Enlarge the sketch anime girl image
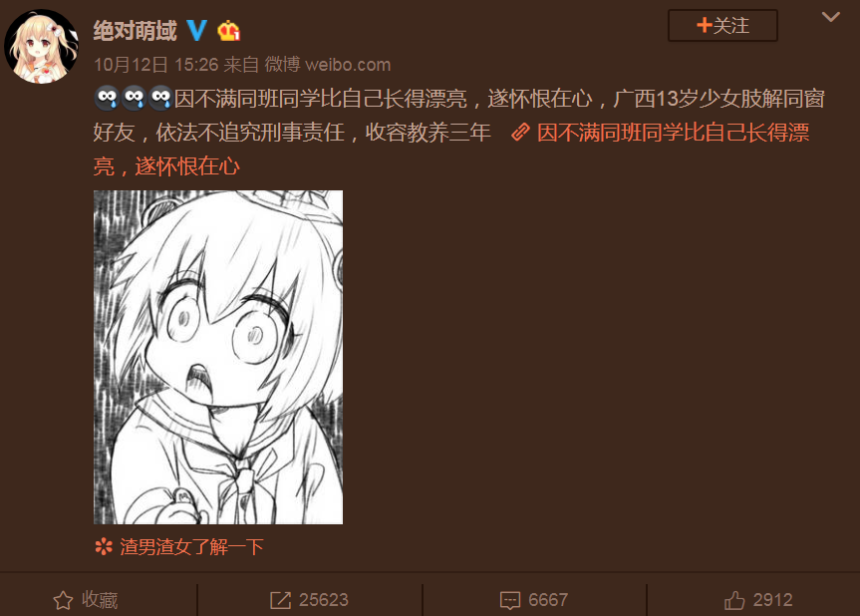 pyautogui.click(x=218, y=357)
